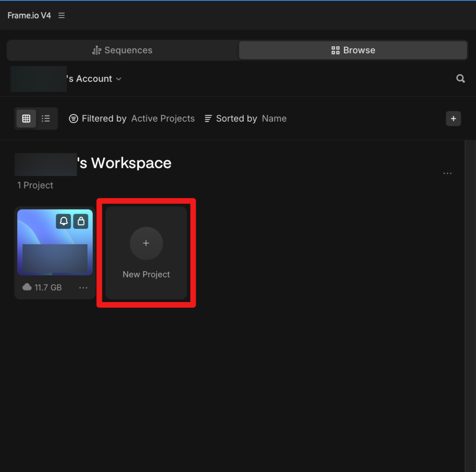Click the Workspace title heading
476x472 pixels.
click(x=124, y=163)
